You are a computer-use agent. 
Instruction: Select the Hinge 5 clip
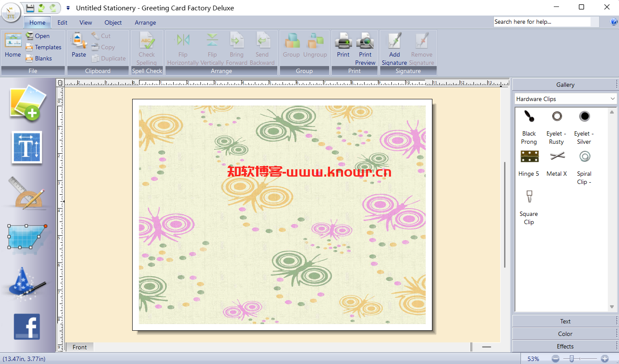pyautogui.click(x=529, y=163)
